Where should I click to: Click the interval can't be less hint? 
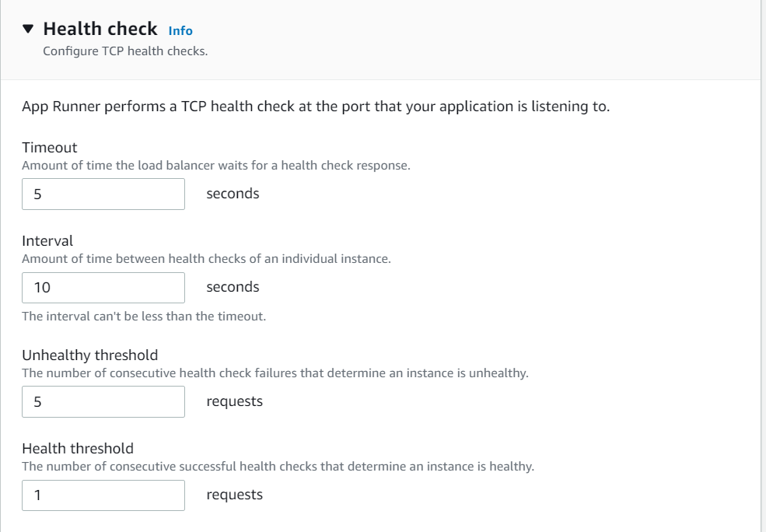pos(144,316)
